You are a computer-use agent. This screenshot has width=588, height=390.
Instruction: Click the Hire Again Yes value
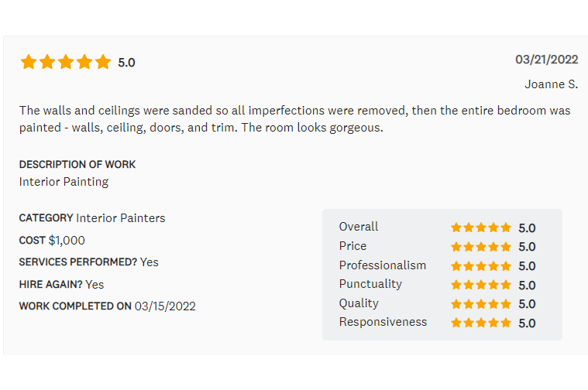tap(95, 285)
